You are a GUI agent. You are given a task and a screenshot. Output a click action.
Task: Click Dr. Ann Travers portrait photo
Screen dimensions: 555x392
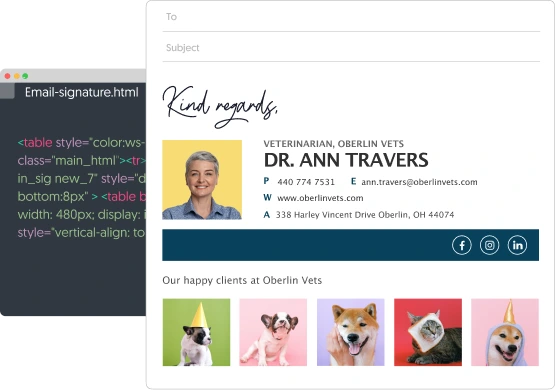pos(202,180)
